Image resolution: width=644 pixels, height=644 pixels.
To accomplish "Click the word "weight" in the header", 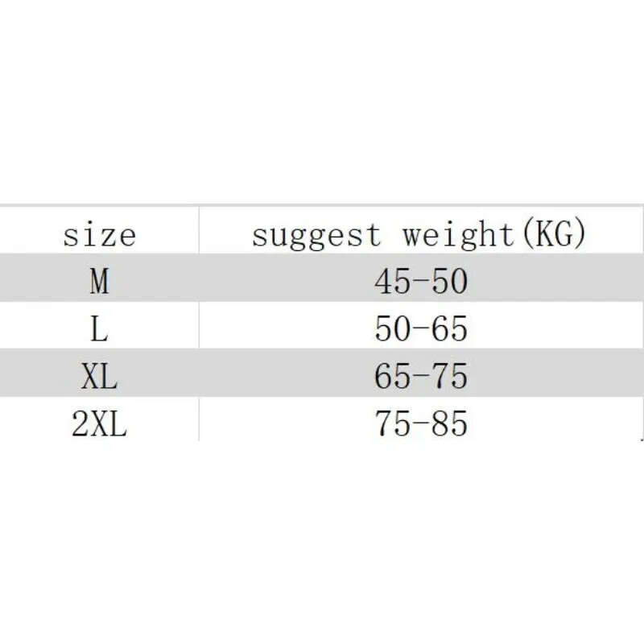I will click(456, 235).
